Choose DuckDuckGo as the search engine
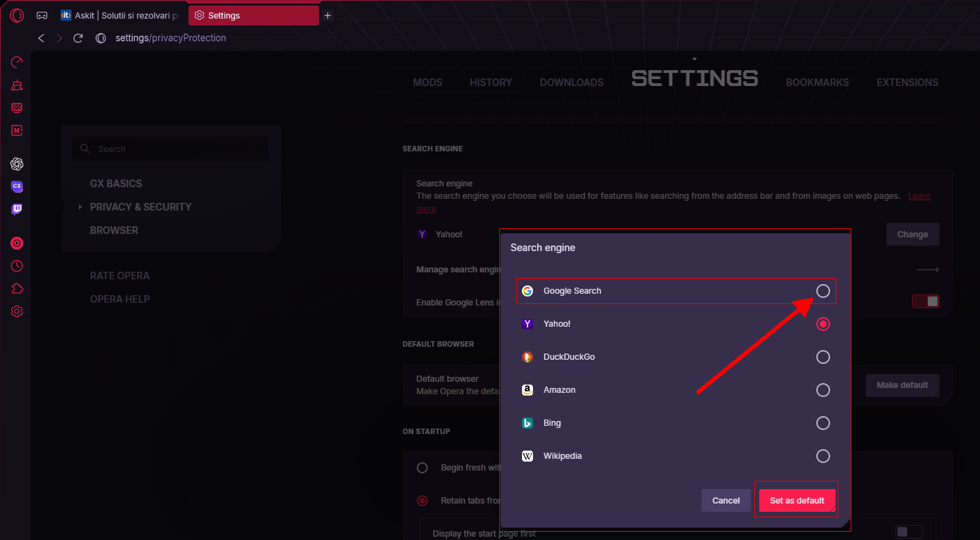Screen dimensions: 980x540 pos(823,357)
